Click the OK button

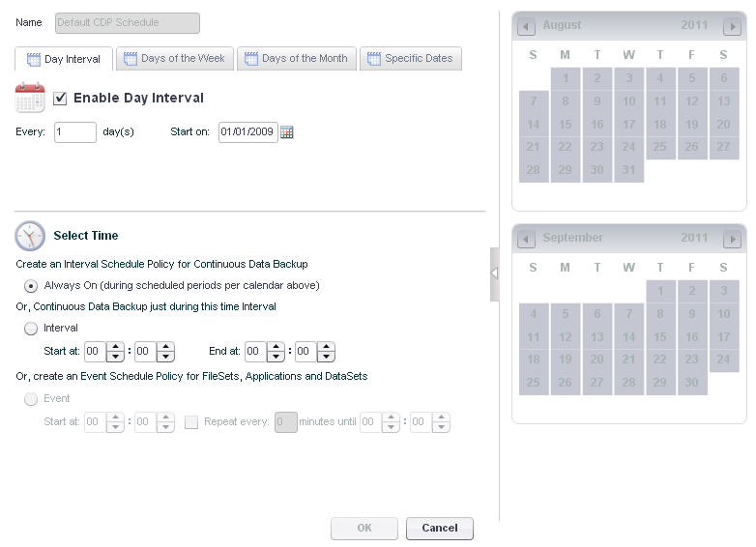click(364, 529)
